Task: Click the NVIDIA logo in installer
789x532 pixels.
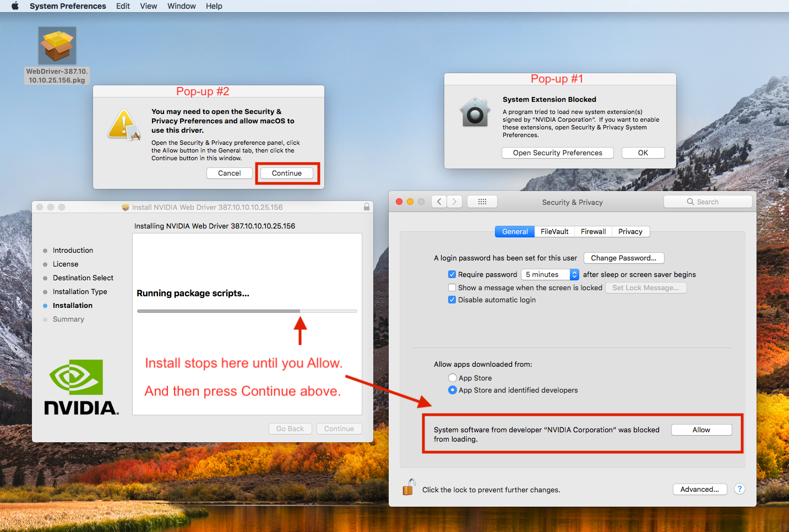Action: pos(81,387)
